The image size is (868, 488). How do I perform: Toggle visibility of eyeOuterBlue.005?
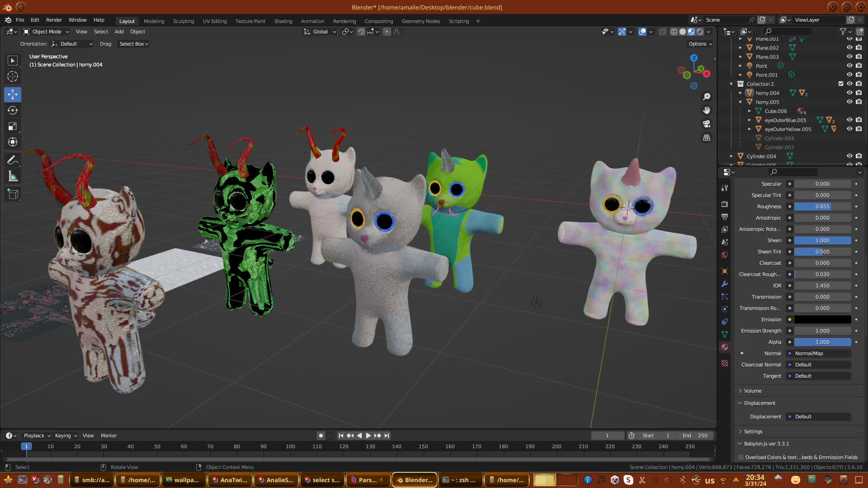(849, 120)
